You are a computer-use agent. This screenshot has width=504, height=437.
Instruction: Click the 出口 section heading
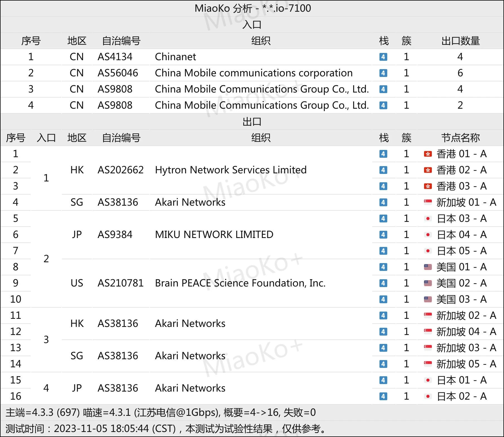tap(252, 122)
